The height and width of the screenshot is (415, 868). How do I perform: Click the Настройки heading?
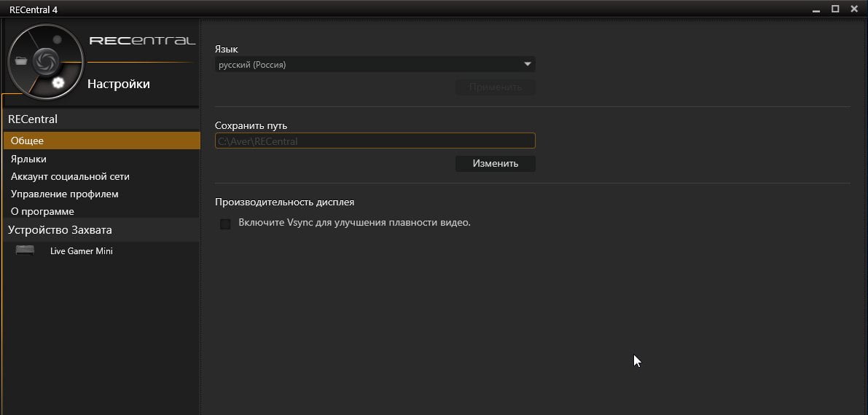click(x=119, y=84)
